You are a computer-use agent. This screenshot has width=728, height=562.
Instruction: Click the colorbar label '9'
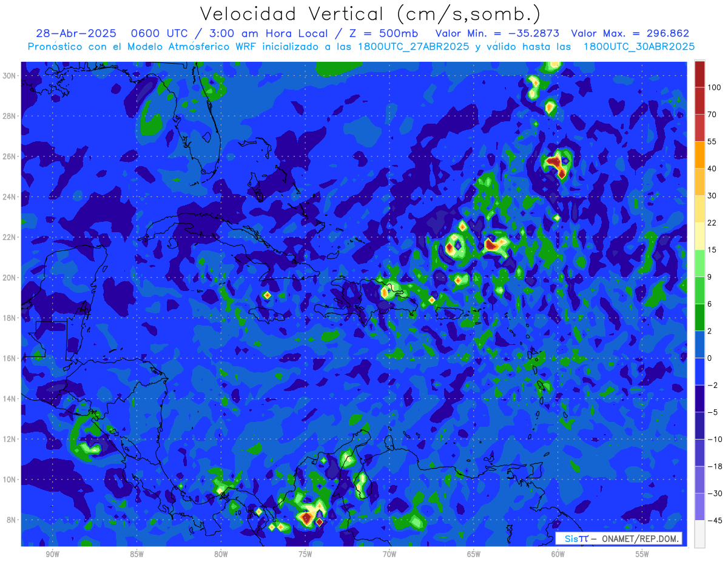(710, 276)
